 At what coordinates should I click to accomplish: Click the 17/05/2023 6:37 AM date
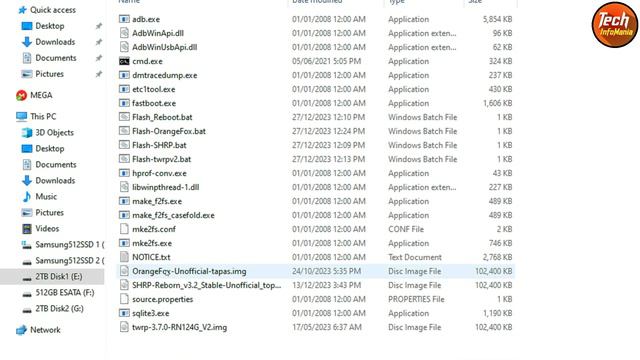point(327,327)
